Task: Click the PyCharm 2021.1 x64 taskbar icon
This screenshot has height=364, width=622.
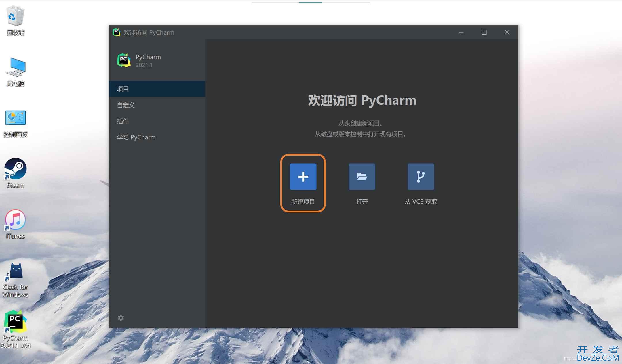Action: click(16, 323)
